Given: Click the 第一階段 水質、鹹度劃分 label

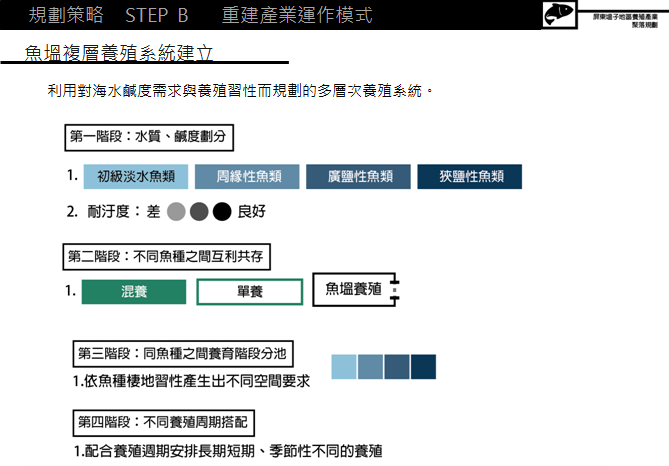Looking at the screenshot, I should point(149,135).
